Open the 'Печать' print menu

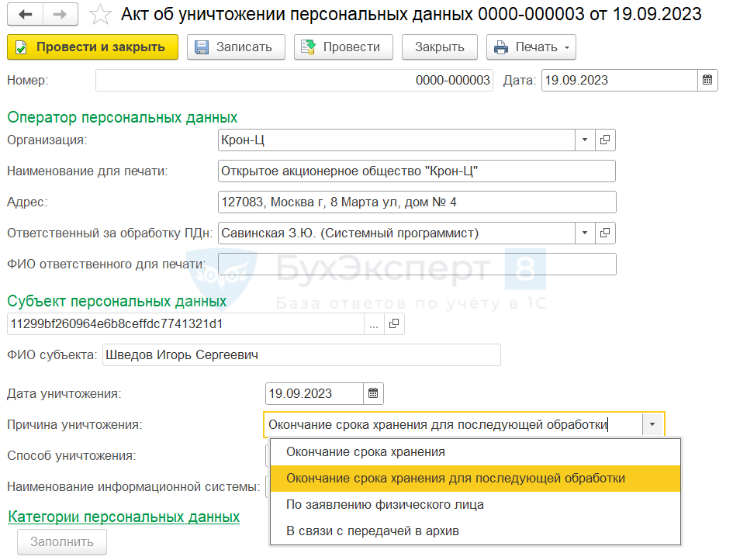(x=531, y=47)
